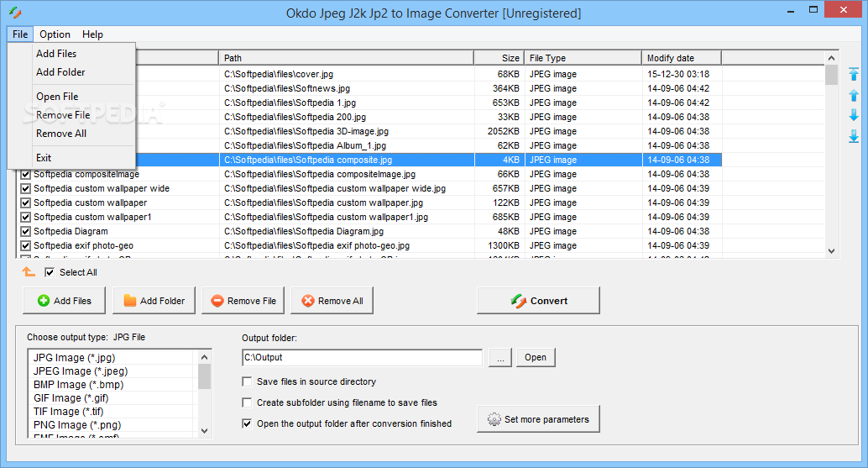
Task: Select the Softpedia 1.jpg path row
Action: coord(290,103)
